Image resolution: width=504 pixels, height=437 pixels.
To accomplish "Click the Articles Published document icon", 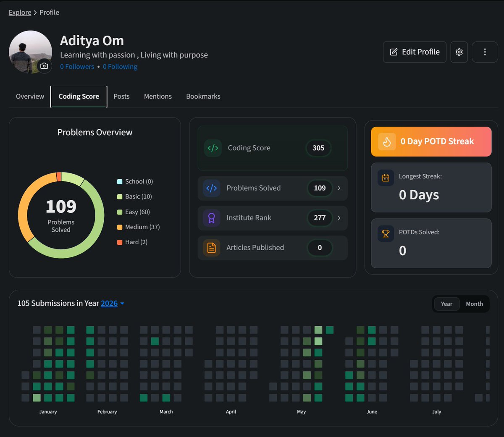I will click(x=212, y=248).
